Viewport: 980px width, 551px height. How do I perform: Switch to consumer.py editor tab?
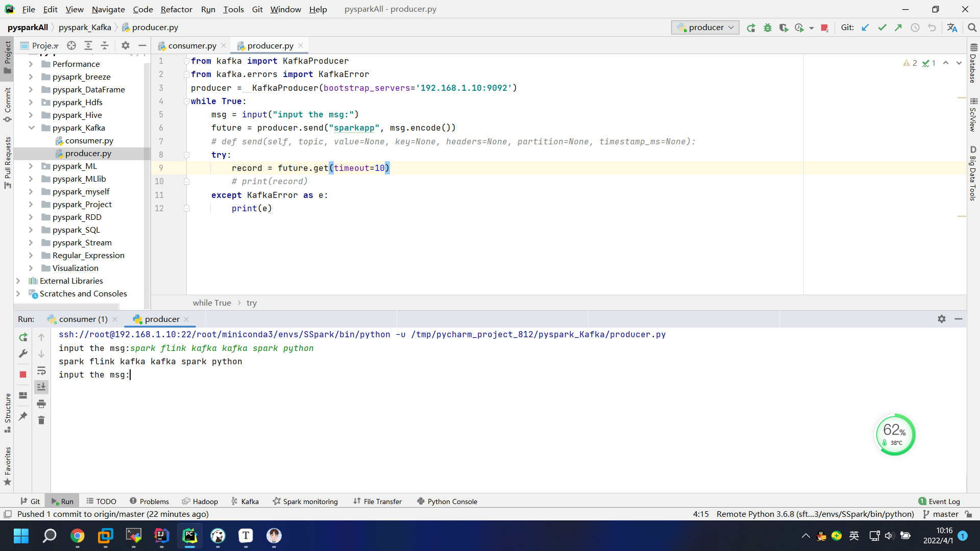pyautogui.click(x=192, y=46)
